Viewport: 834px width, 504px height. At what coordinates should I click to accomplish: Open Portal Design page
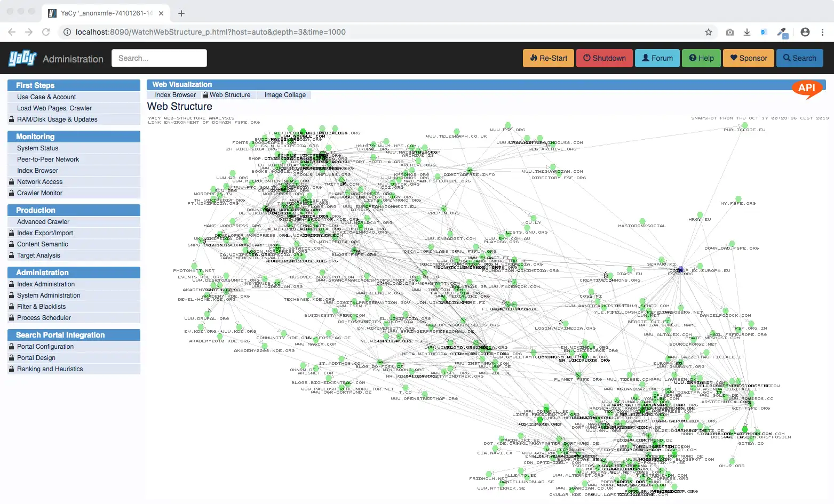click(74, 358)
